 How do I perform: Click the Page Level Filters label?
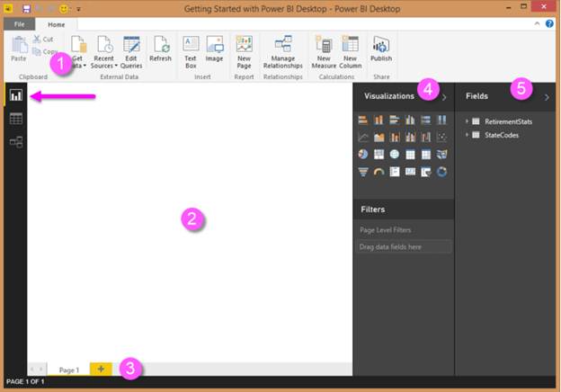386,230
